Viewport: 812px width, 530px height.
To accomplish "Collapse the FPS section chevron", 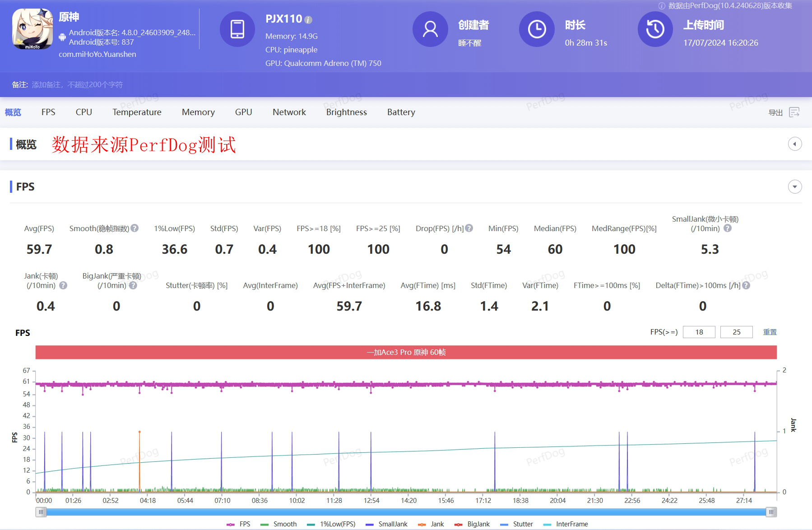I will click(794, 187).
